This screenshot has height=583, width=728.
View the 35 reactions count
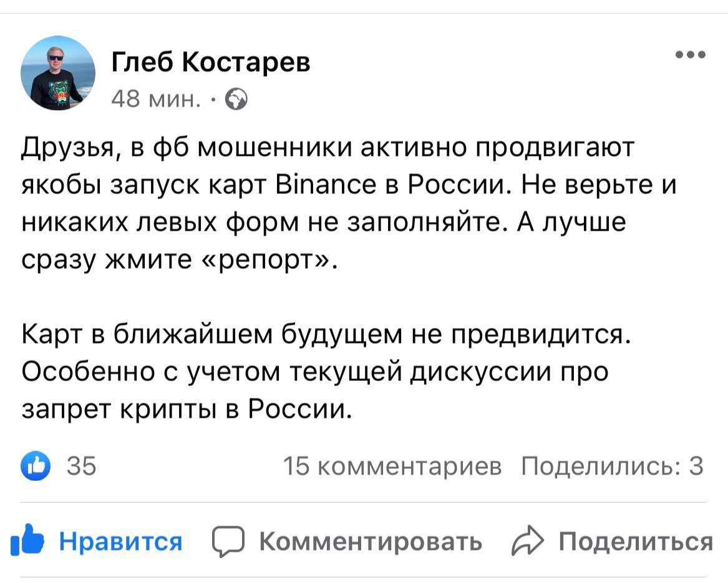tap(81, 466)
